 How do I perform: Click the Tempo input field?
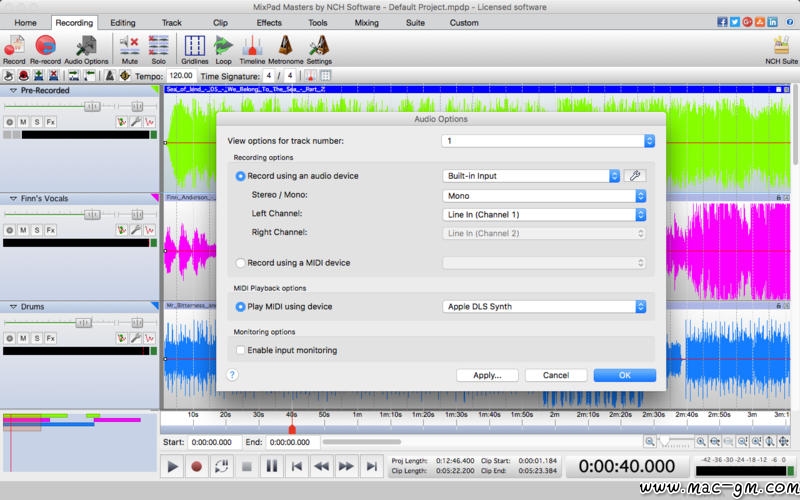(181, 76)
